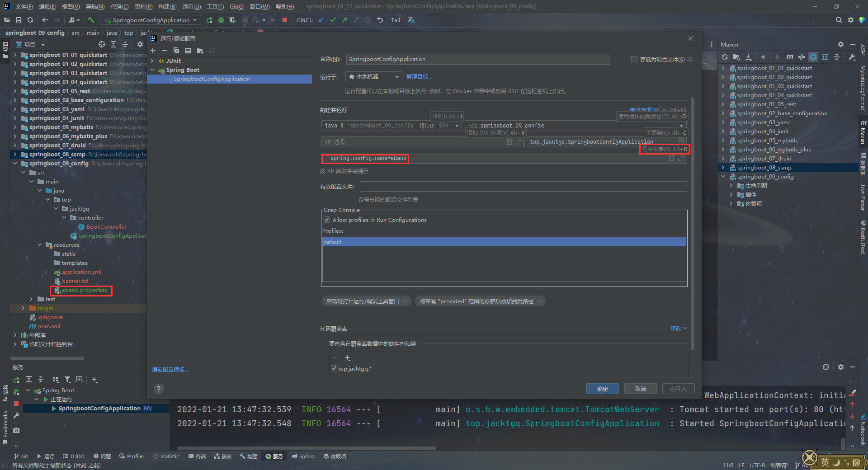This screenshot has height=470, width=868.
Task: Copy the selected run configuration
Action: 176,51
